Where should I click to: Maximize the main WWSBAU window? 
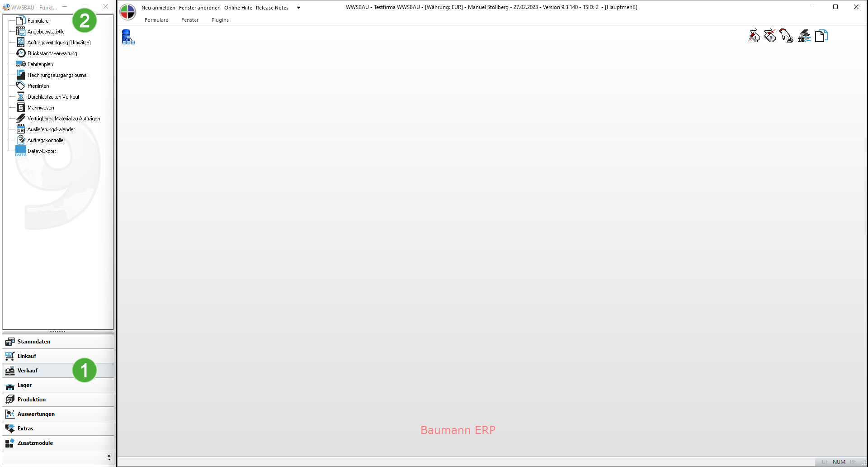(835, 7)
